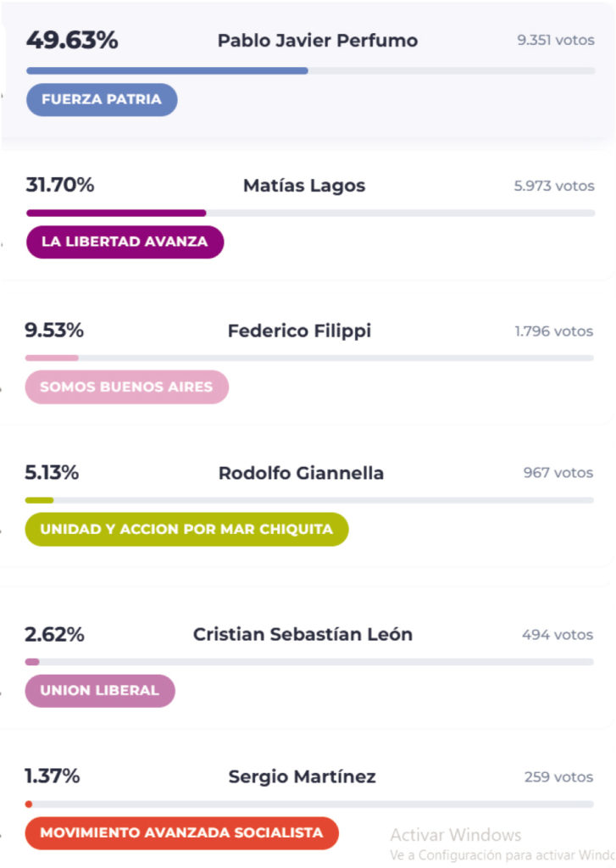Image resolution: width=616 pixels, height=868 pixels.
Task: Select the Federico Filippi candidate name
Action: coord(299,331)
